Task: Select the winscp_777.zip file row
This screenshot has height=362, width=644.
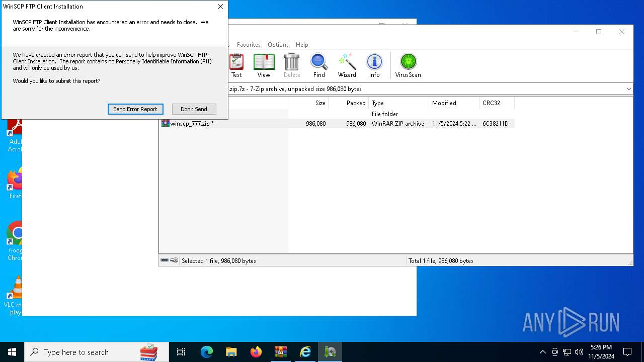Action: 337,124
